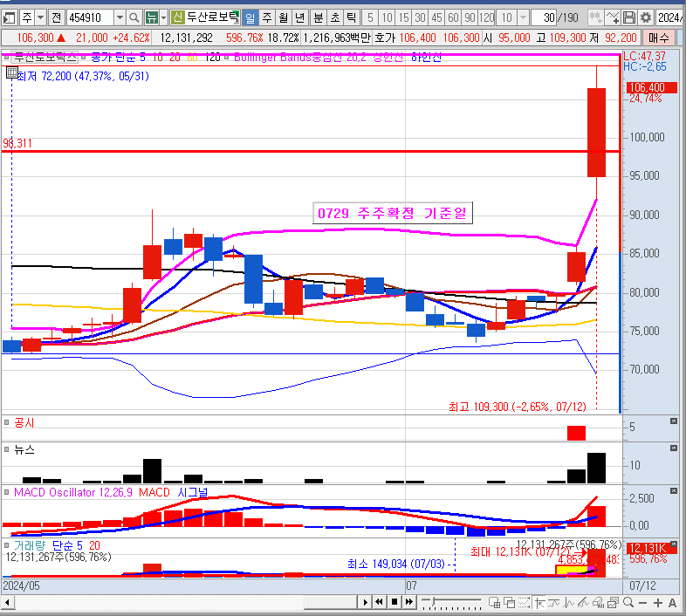Open the 주 type dropdown arrow
Image resolution: width=686 pixels, height=616 pixels.
(40, 18)
